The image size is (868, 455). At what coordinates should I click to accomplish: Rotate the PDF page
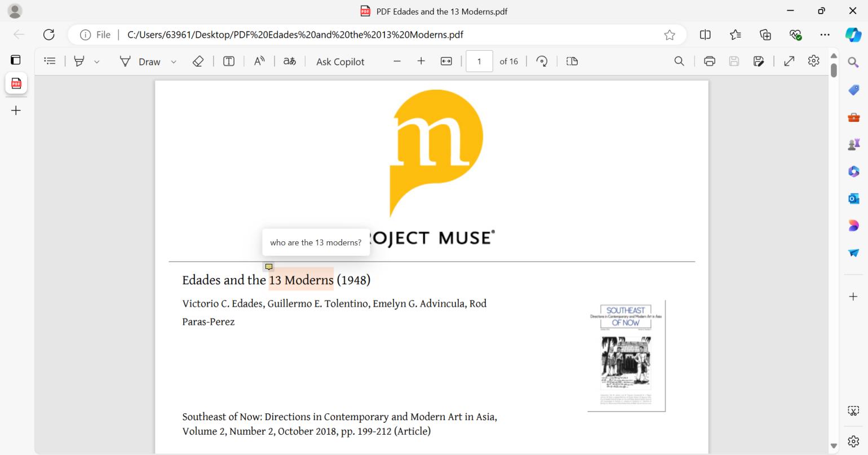point(542,61)
